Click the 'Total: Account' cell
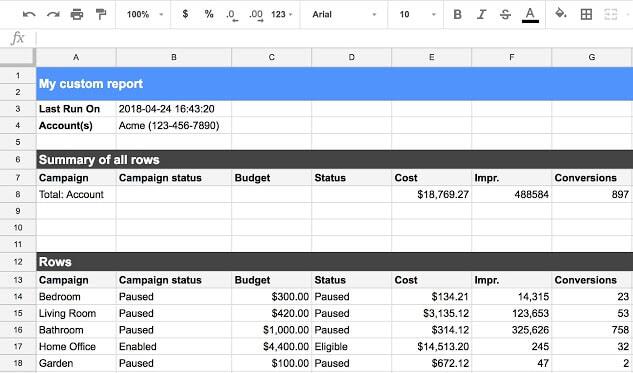The height and width of the screenshot is (373, 633). tap(76, 194)
